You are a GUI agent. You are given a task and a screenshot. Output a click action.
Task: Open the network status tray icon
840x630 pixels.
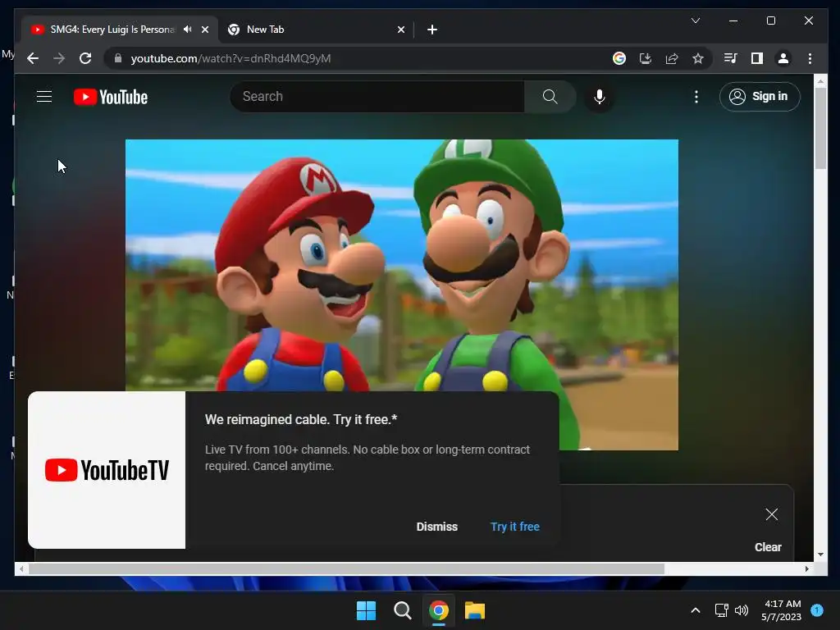(722, 610)
